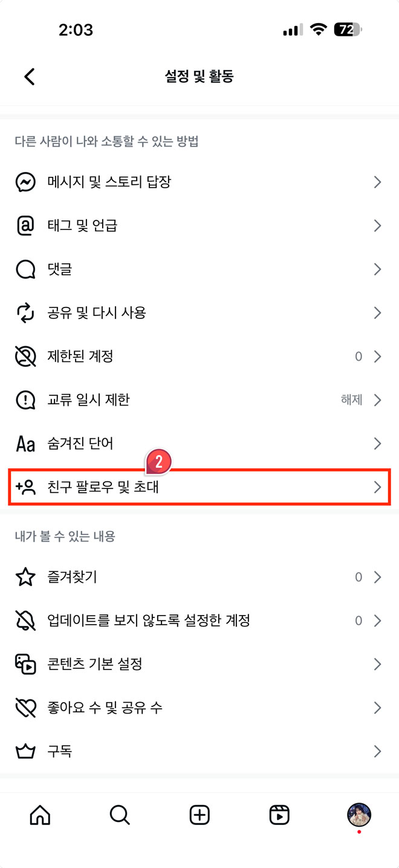Tap the speech bubble icon for 댓글
The image size is (399, 868).
pos(25,269)
